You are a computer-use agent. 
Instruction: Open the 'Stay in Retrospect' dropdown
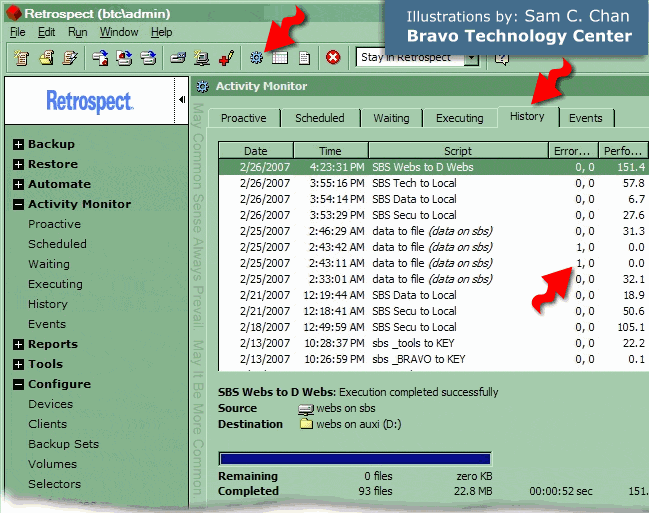(472, 58)
